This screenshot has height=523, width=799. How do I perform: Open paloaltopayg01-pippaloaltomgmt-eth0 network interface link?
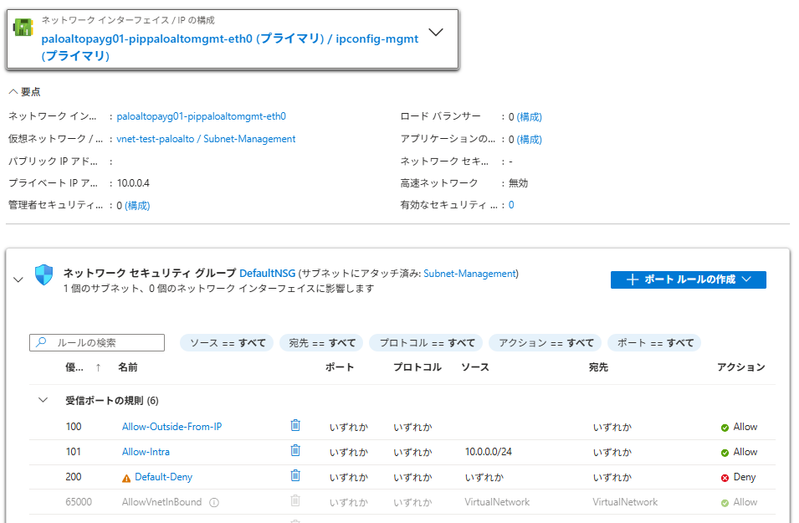click(x=201, y=116)
